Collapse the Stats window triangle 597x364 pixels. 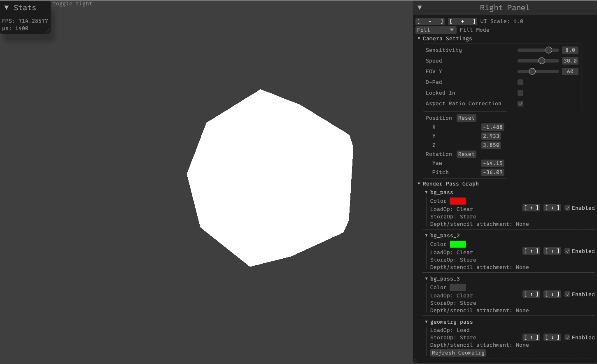[7, 7]
